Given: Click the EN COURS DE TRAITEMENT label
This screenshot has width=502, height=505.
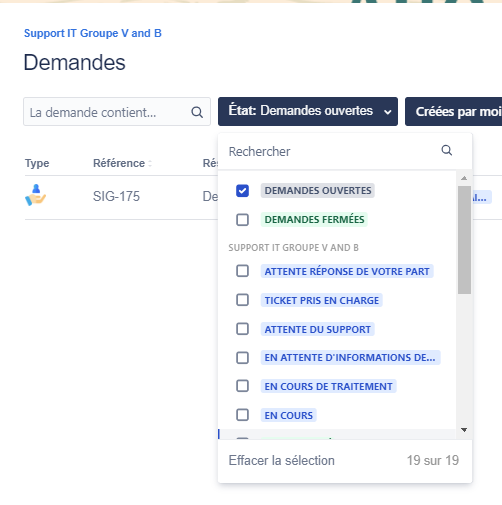Looking at the screenshot, I should click(328, 386).
